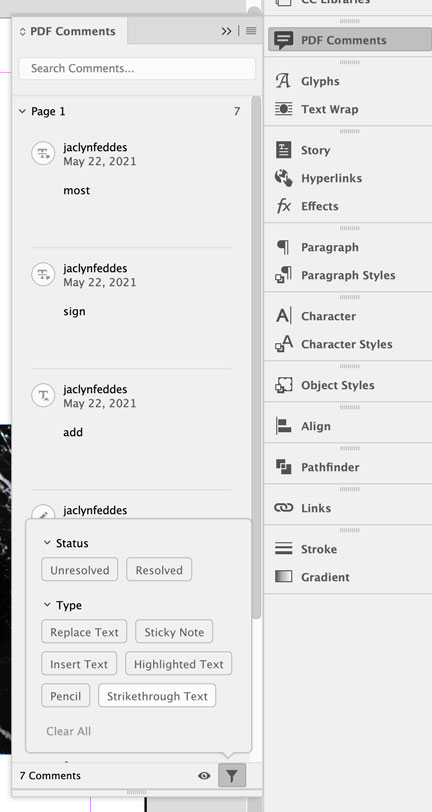Toggle the Resolved status filter

(159, 570)
